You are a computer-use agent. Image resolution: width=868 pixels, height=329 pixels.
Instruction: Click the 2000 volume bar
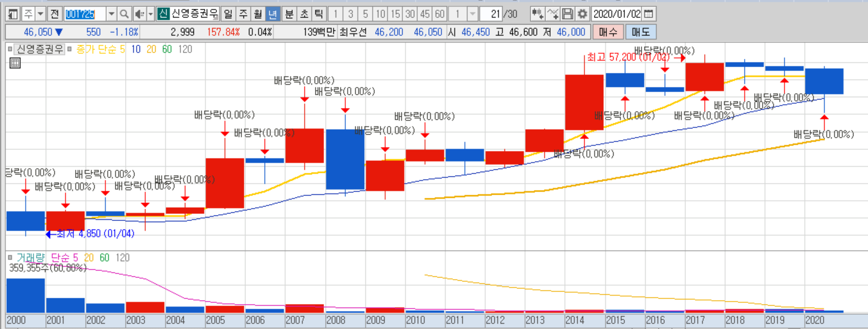click(x=26, y=295)
